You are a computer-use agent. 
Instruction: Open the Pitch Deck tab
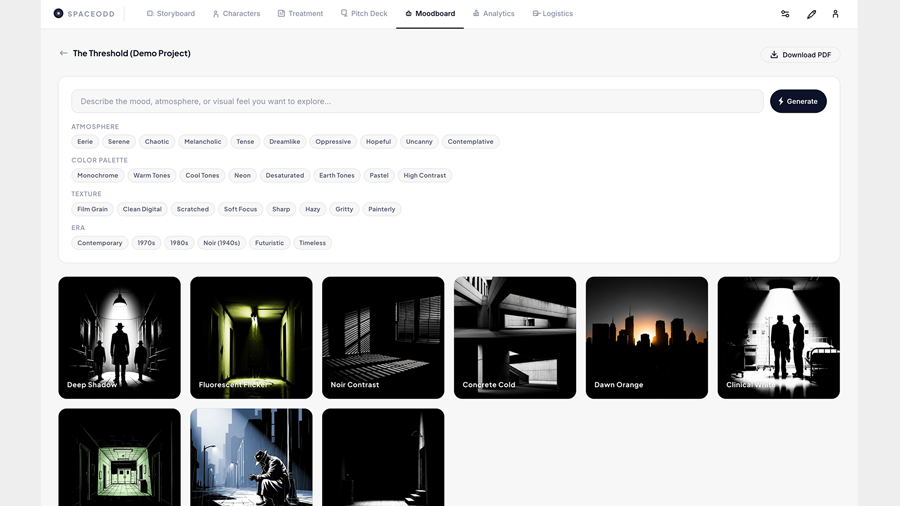coord(363,14)
